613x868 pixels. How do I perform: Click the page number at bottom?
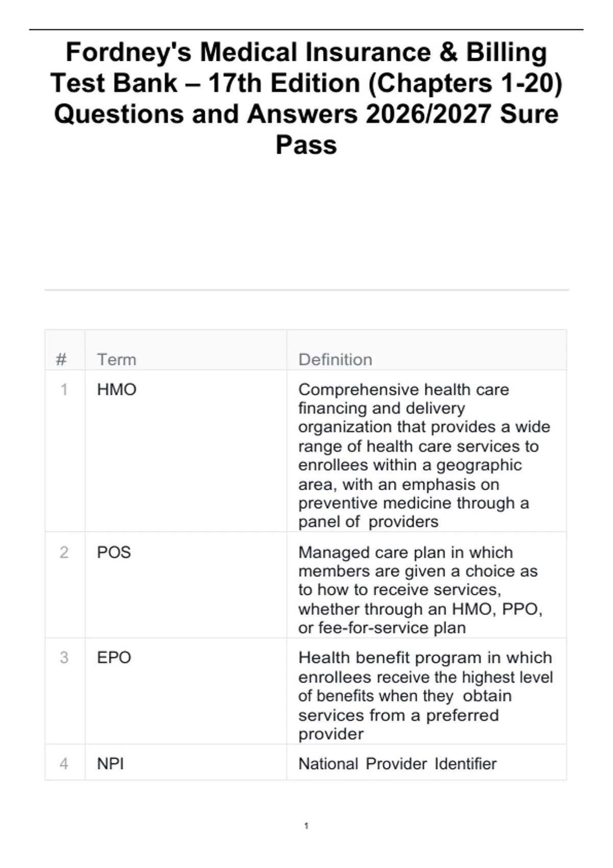(x=306, y=826)
